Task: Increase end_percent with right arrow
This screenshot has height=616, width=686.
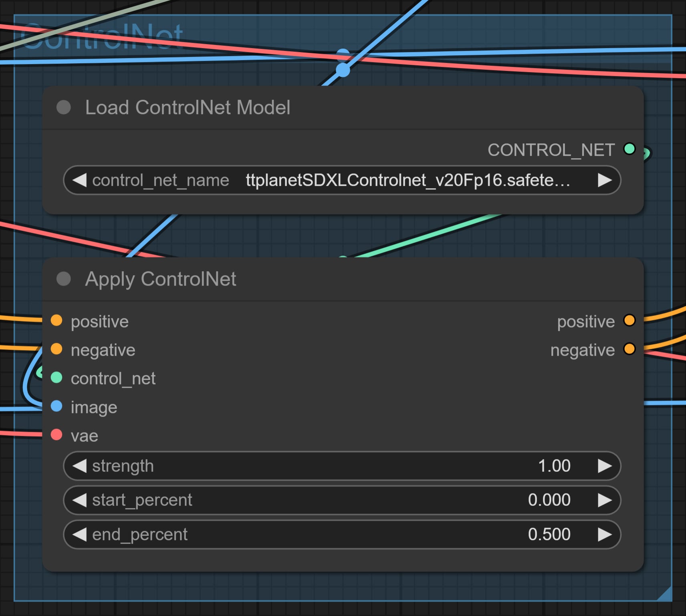Action: tap(605, 534)
